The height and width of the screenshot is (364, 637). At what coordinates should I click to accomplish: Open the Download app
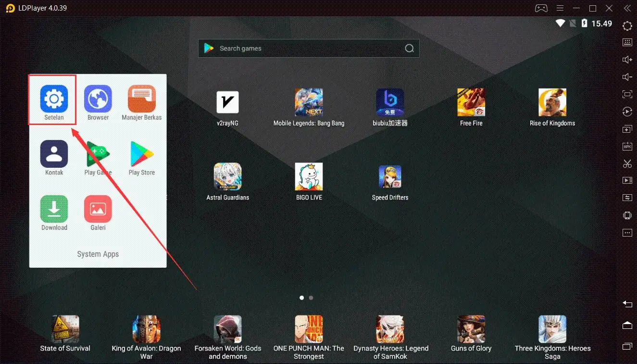(x=54, y=210)
